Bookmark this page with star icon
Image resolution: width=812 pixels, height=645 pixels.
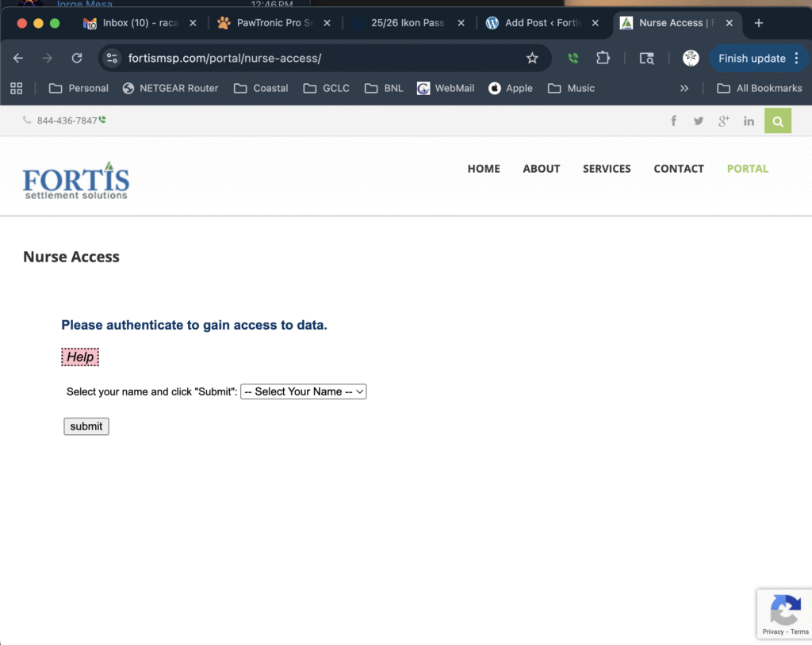pos(532,58)
